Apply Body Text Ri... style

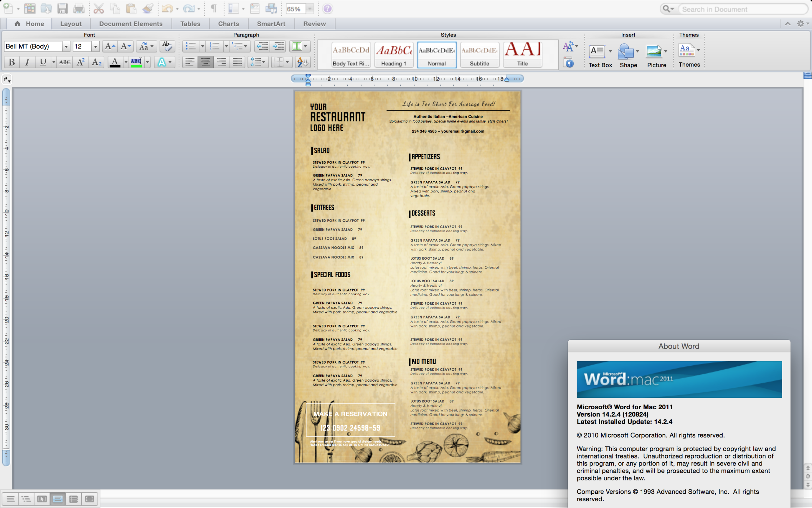click(350, 55)
